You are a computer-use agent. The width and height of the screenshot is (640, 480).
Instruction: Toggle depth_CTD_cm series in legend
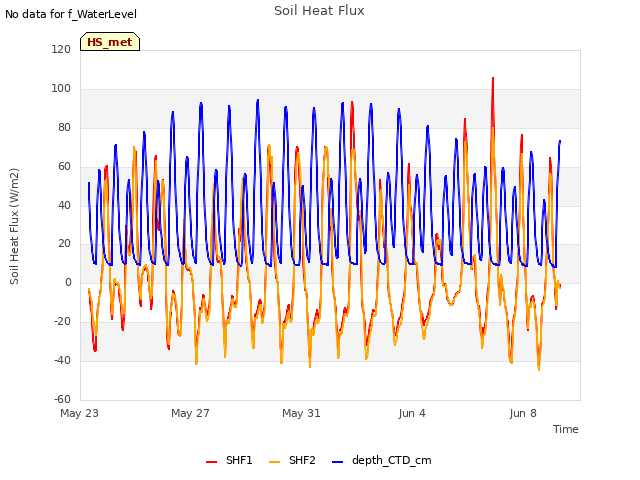tap(382, 460)
